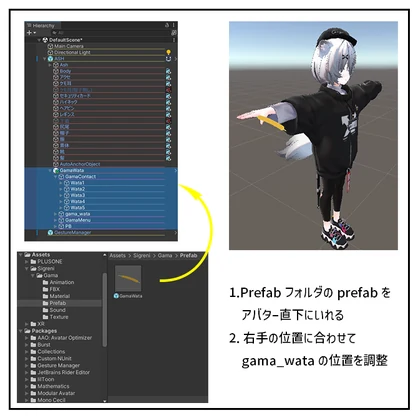Collapse the DefaultScene tree
The width and height of the screenshot is (418, 418).
click(39, 40)
